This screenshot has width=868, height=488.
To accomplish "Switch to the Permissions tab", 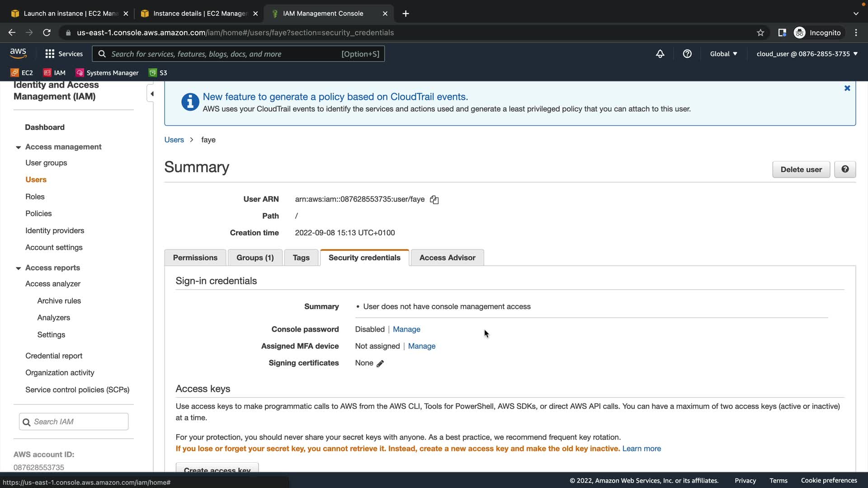I will [195, 258].
